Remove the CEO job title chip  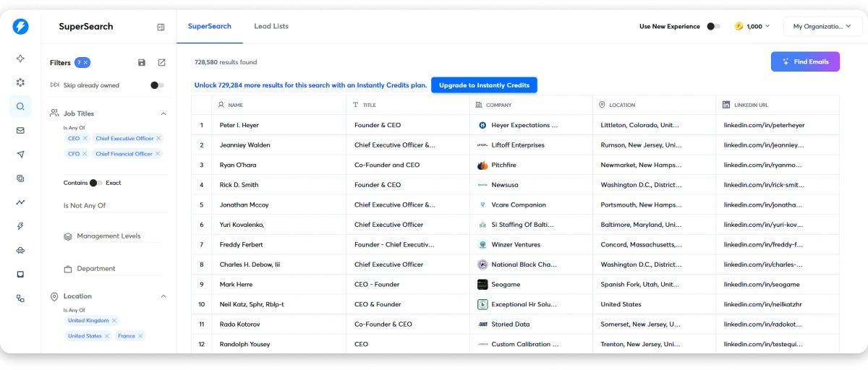(85, 138)
